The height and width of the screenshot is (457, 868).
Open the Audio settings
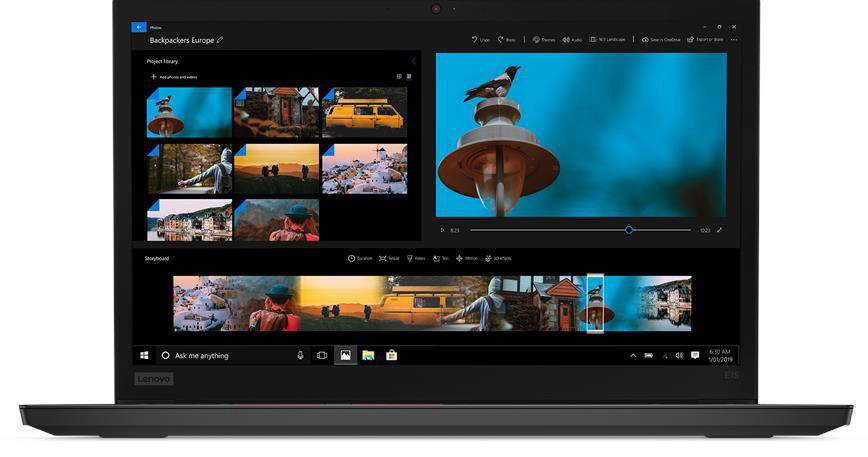coord(572,40)
